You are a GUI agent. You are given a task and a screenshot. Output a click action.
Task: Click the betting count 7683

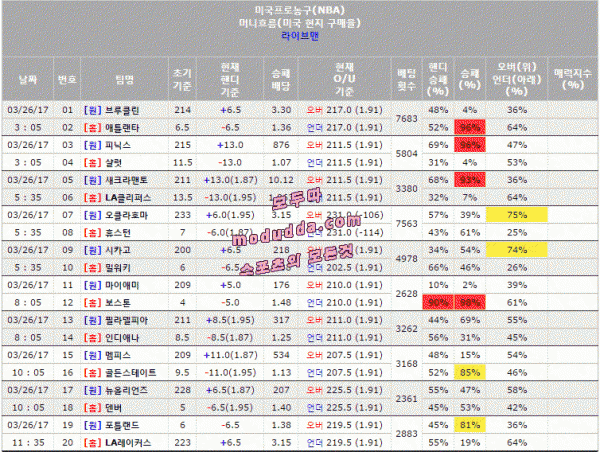(x=406, y=119)
